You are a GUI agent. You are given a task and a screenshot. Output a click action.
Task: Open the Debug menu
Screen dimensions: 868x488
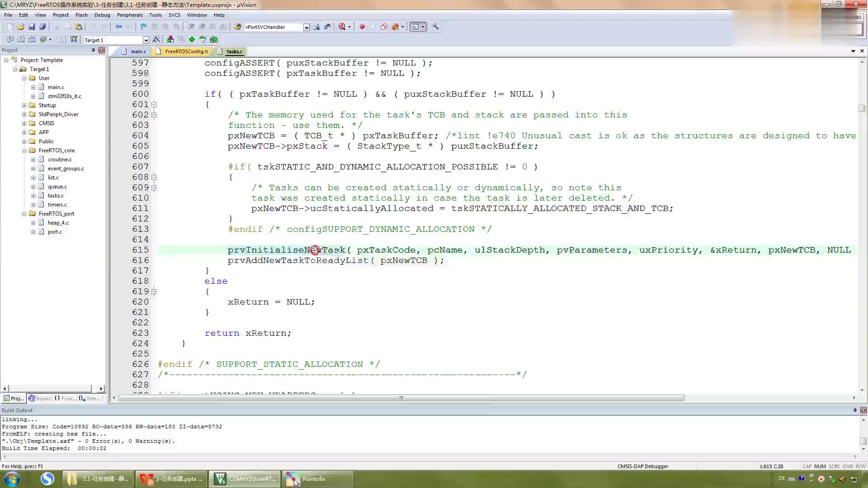point(102,15)
